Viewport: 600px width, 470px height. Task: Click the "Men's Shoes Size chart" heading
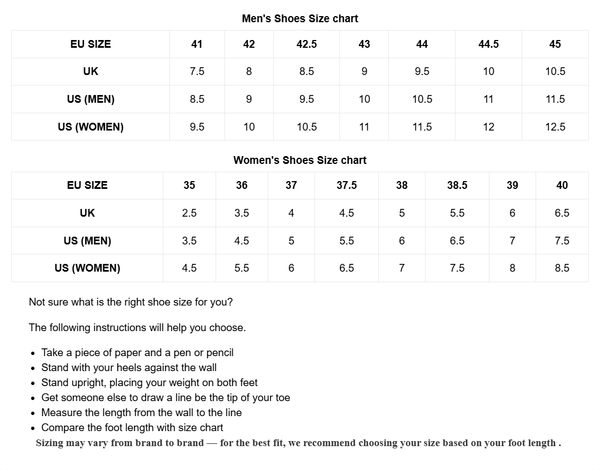pos(300,18)
